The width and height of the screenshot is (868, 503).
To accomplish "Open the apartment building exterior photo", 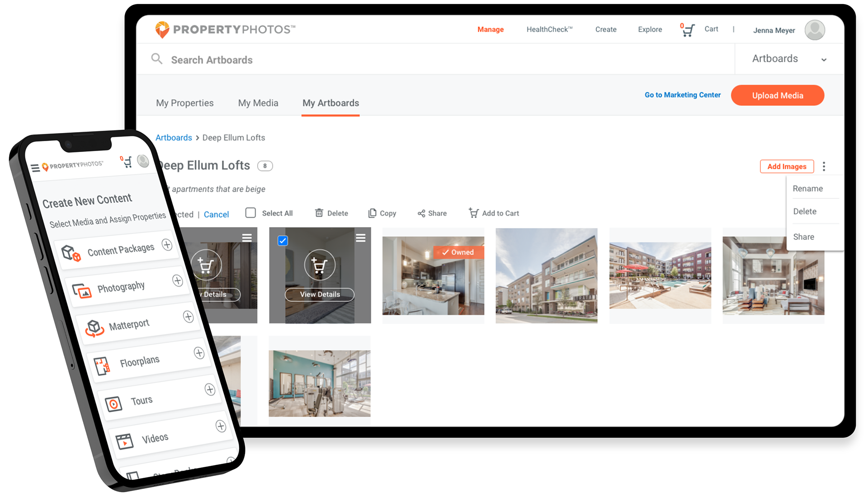I will pyautogui.click(x=546, y=275).
